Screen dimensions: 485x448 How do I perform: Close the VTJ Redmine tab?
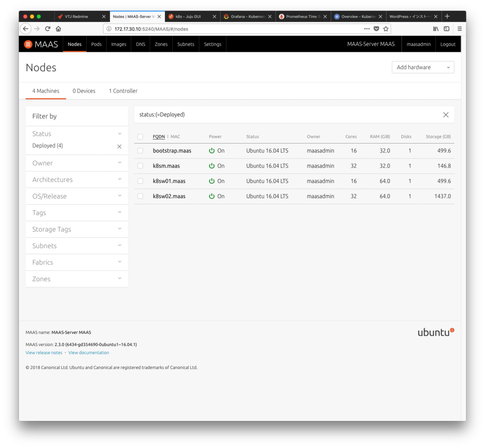click(x=104, y=17)
